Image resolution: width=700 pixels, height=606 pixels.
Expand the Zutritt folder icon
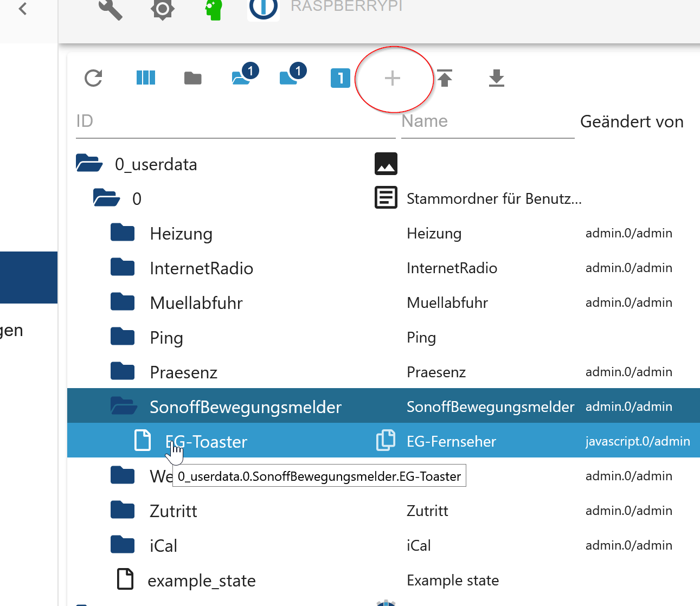click(x=123, y=510)
